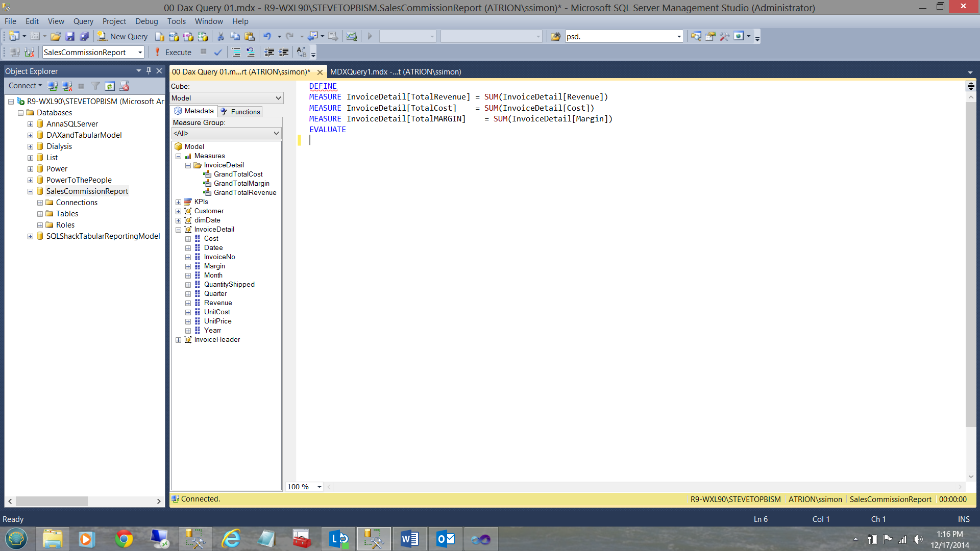Image resolution: width=980 pixels, height=551 pixels.
Task: Switch to the Functions tab
Action: click(x=240, y=112)
